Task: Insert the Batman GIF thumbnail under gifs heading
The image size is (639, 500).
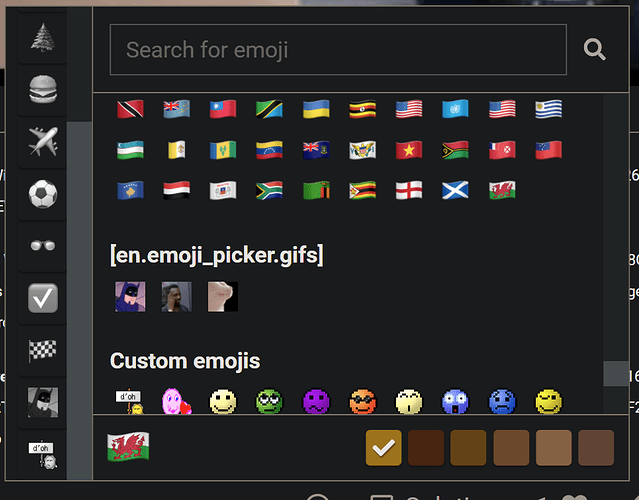Action: point(130,297)
